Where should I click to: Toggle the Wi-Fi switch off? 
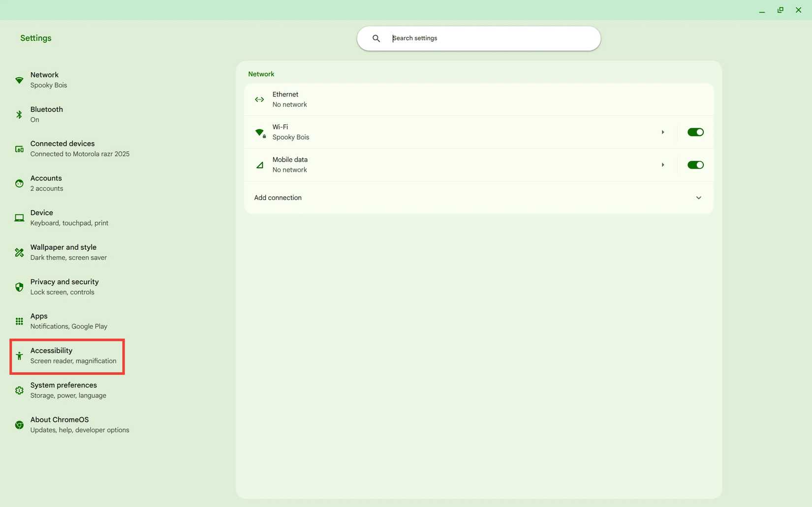pos(695,132)
